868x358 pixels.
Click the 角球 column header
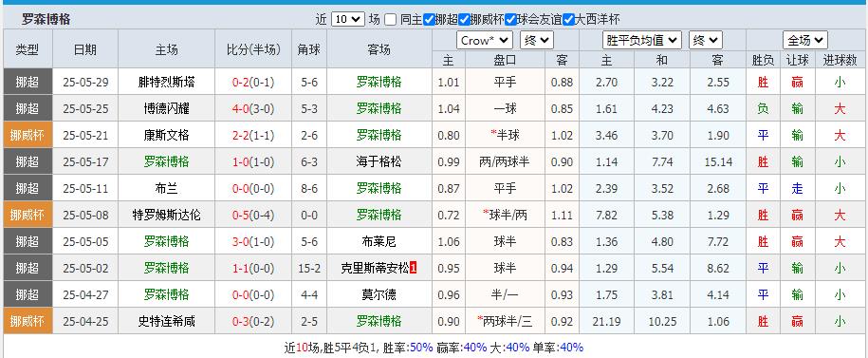pos(309,49)
